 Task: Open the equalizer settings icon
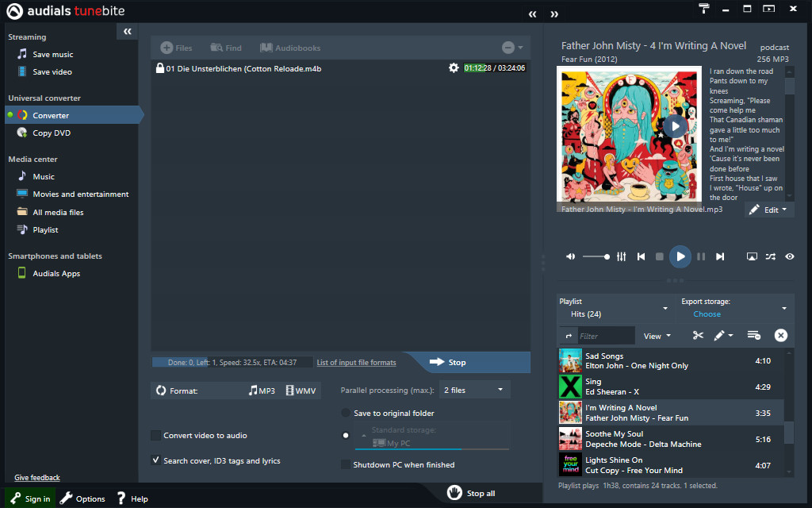coord(622,256)
